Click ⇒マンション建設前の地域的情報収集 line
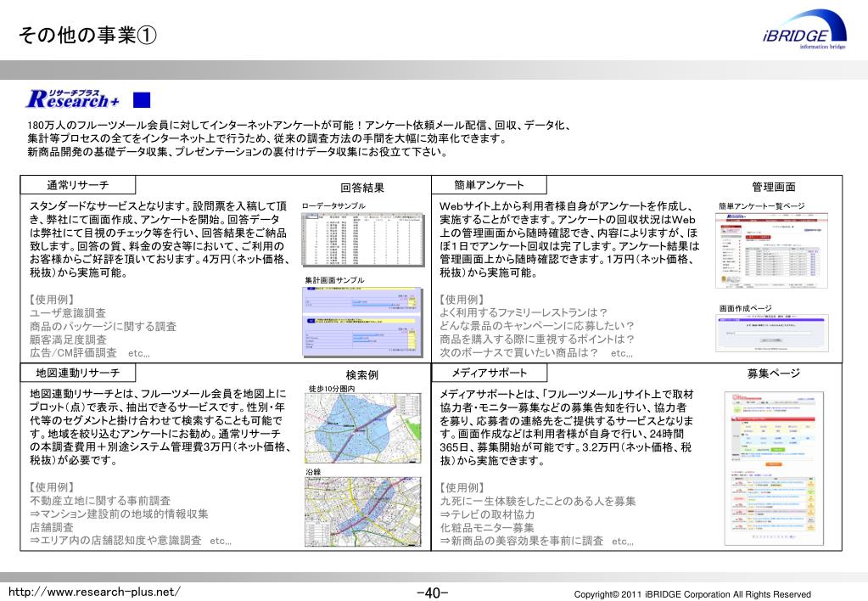The height and width of the screenshot is (601, 868). pos(119,514)
